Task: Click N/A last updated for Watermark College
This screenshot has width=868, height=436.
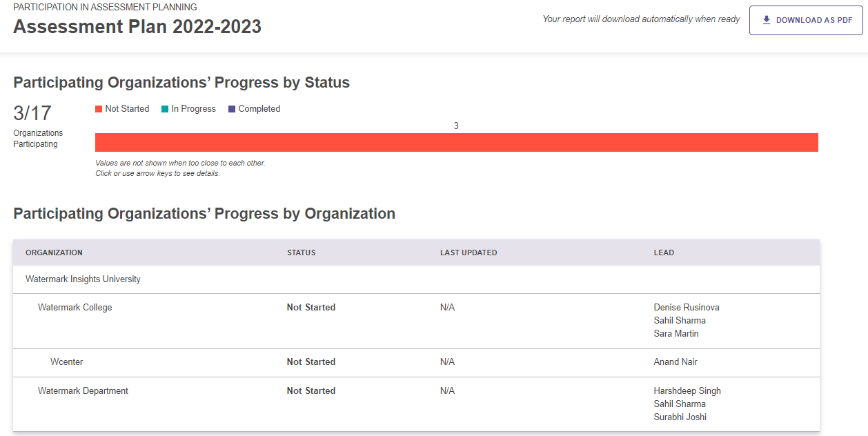Action: coord(447,308)
